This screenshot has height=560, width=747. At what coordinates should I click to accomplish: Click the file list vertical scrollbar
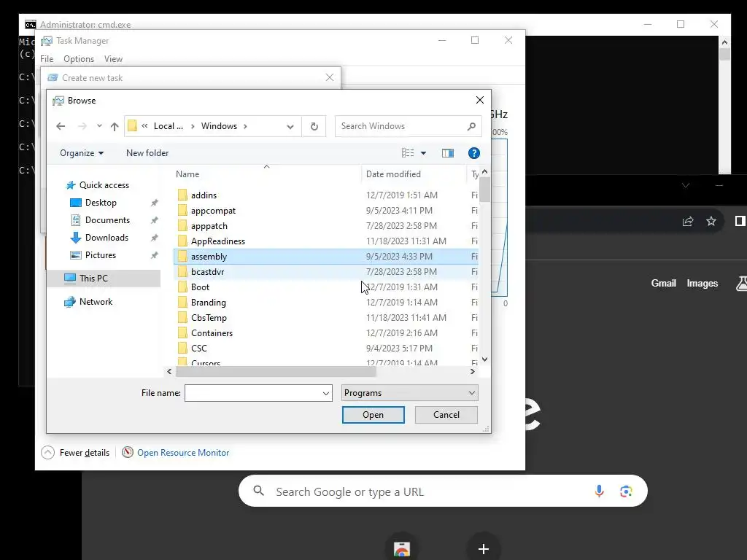[x=484, y=190]
